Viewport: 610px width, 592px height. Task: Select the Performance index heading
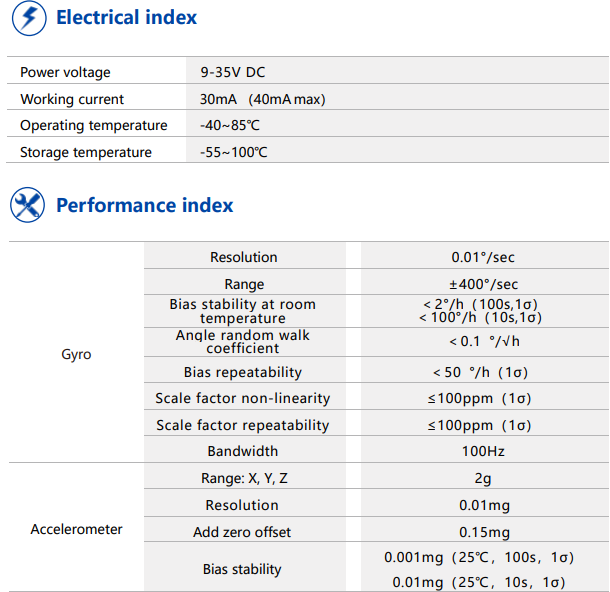145,205
